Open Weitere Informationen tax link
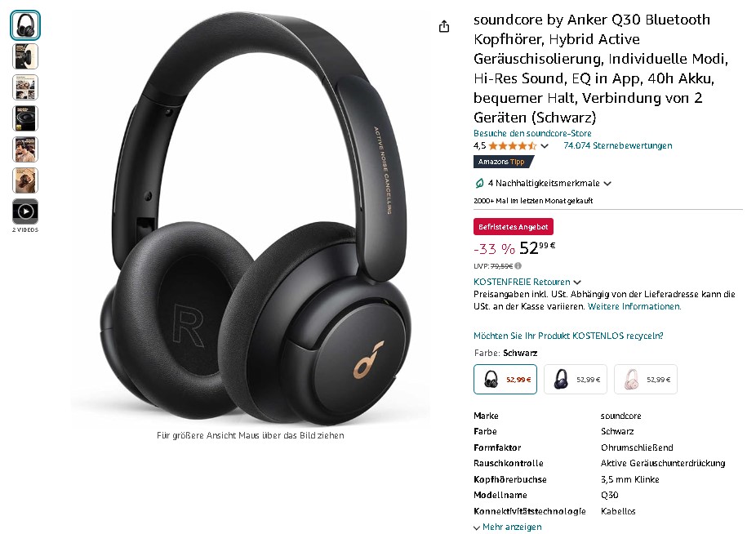Screen dimensions: 756x534 tap(634, 306)
